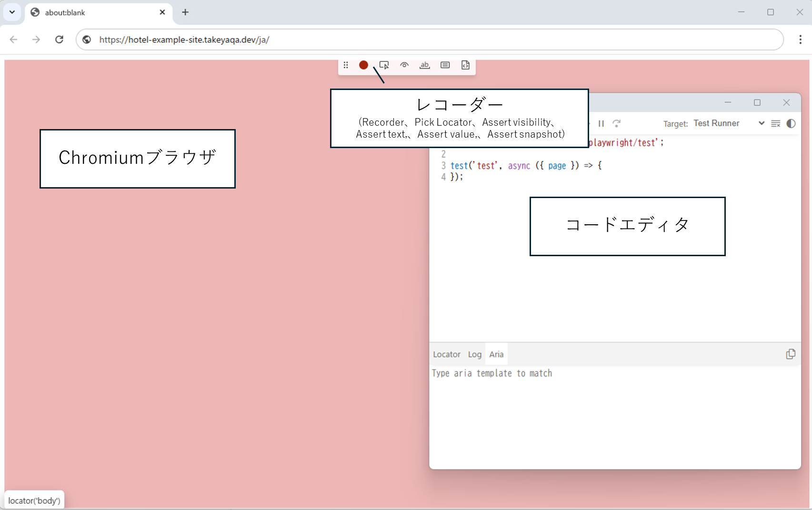
Task: Close the Playwright Inspector window
Action: [x=786, y=102]
